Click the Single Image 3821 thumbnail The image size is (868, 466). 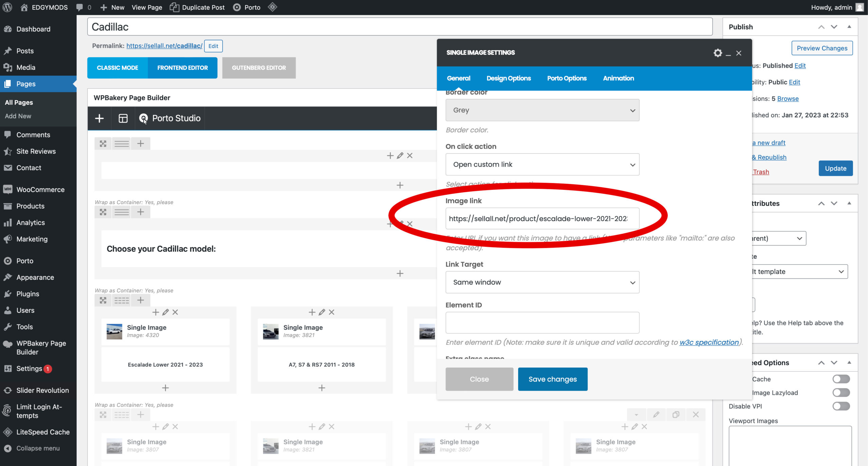pos(271,331)
